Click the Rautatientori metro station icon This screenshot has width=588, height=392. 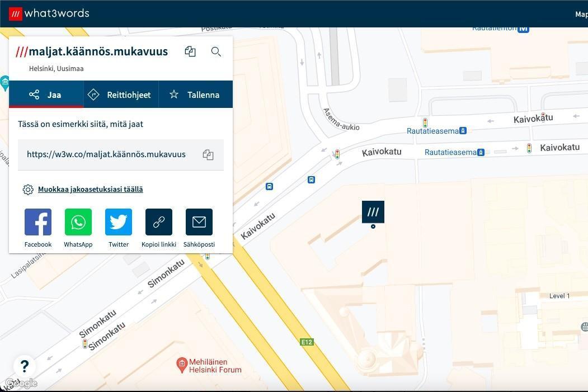pos(523,28)
